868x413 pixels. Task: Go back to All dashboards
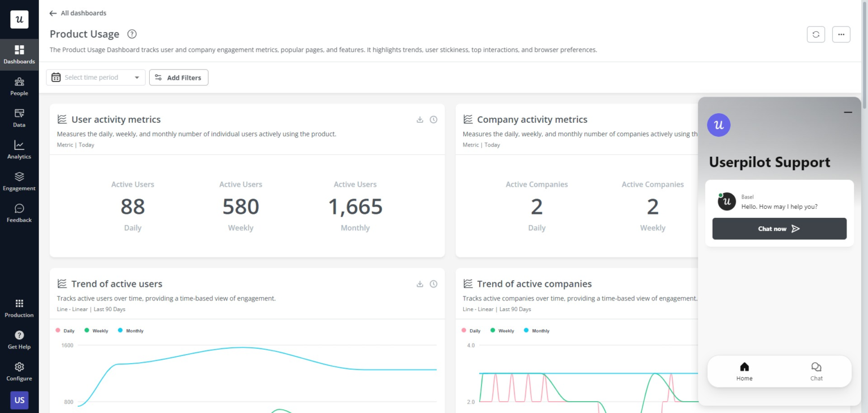pos(78,13)
